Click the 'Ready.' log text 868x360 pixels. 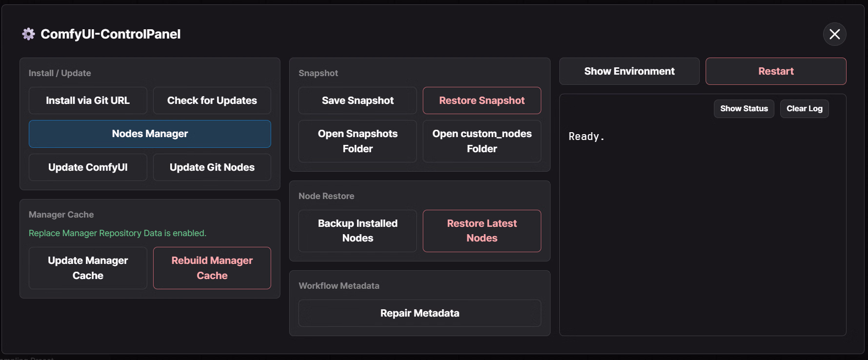[586, 137]
